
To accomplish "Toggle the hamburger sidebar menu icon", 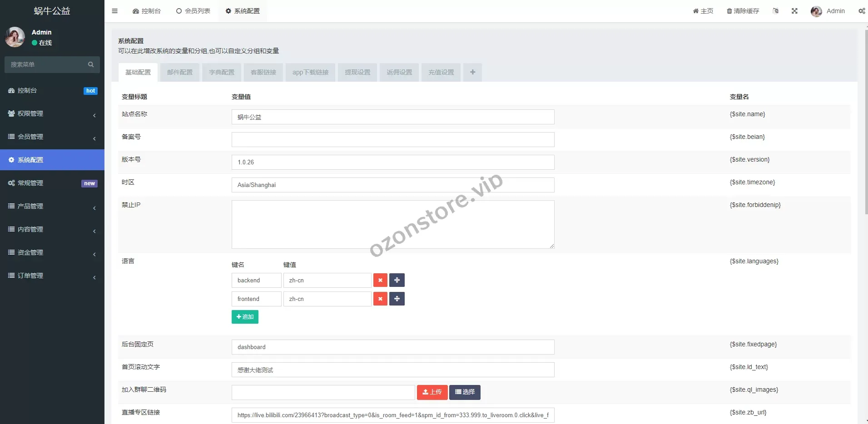I will tap(114, 11).
